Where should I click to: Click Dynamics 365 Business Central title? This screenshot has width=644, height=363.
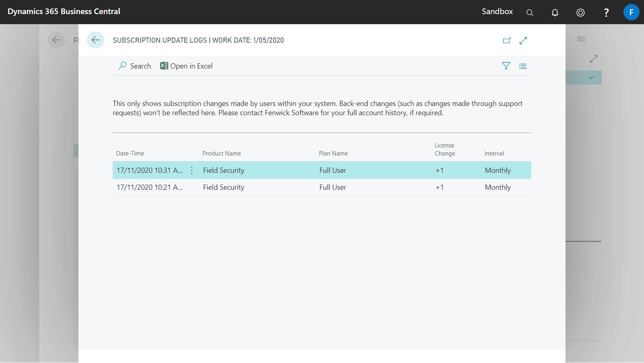(x=64, y=11)
